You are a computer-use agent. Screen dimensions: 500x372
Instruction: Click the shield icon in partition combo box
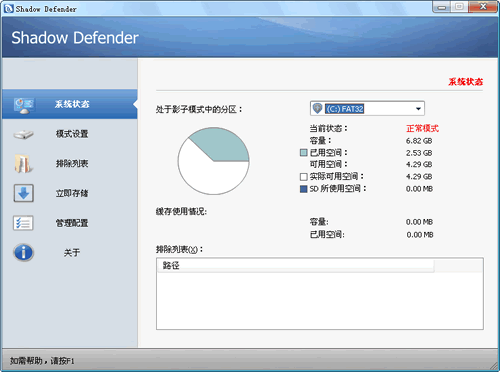(317, 108)
